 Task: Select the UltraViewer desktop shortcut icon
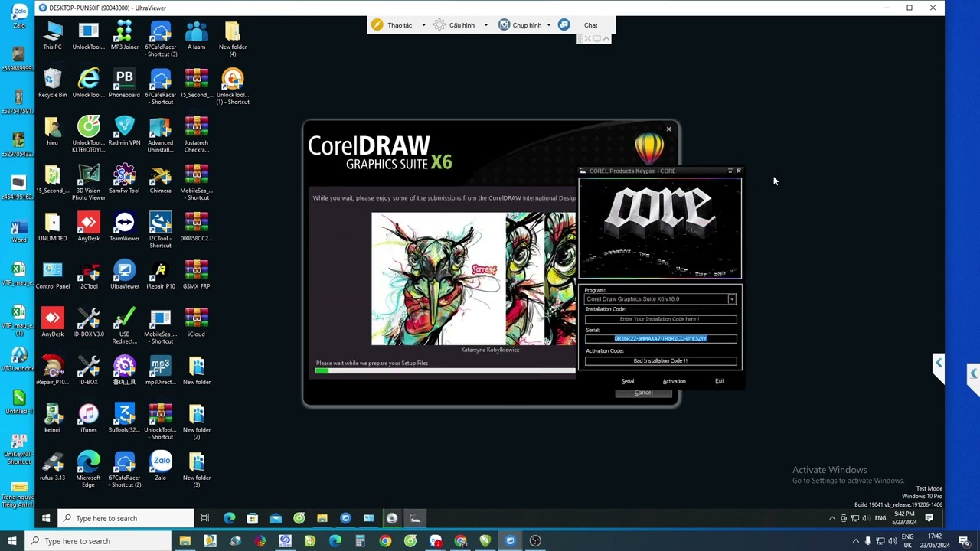(124, 275)
